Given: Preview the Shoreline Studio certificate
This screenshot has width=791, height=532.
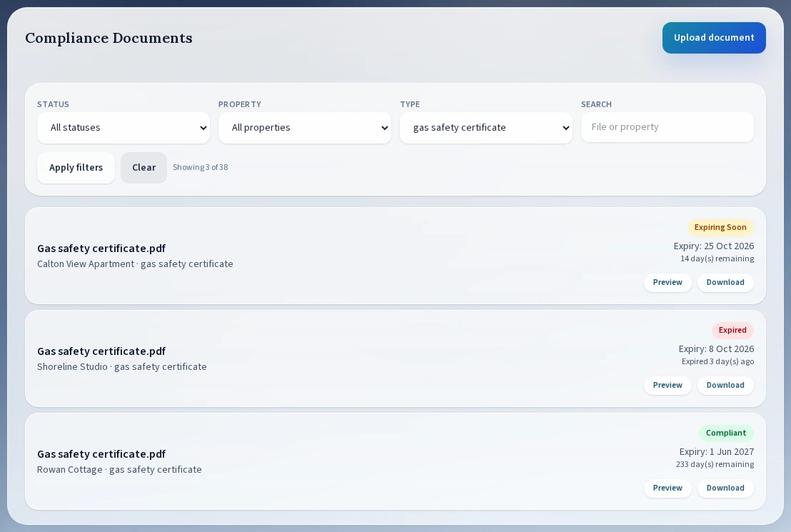Looking at the screenshot, I should pos(667,385).
